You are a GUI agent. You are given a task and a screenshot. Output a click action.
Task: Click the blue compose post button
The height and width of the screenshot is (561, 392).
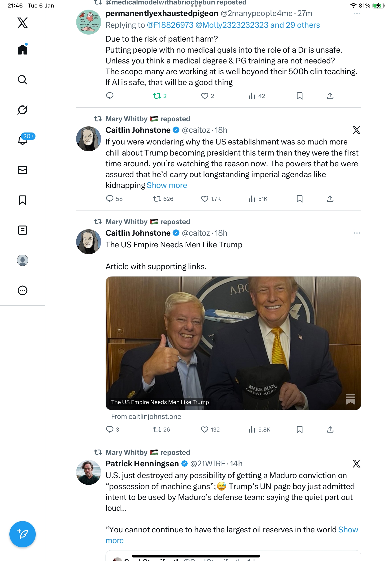23,534
